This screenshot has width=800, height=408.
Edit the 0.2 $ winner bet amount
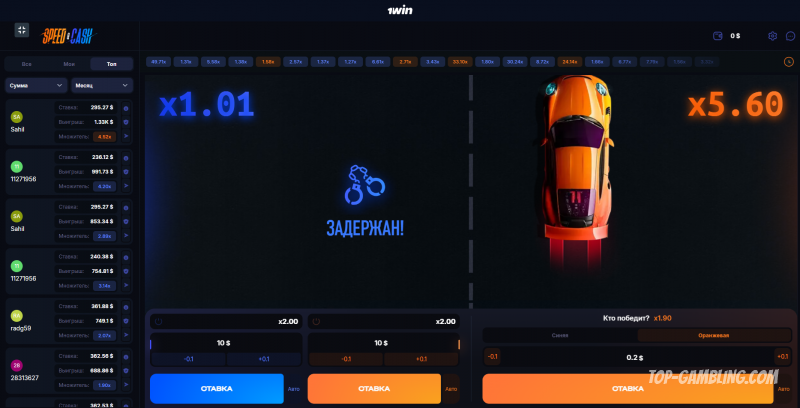pyautogui.click(x=635, y=357)
